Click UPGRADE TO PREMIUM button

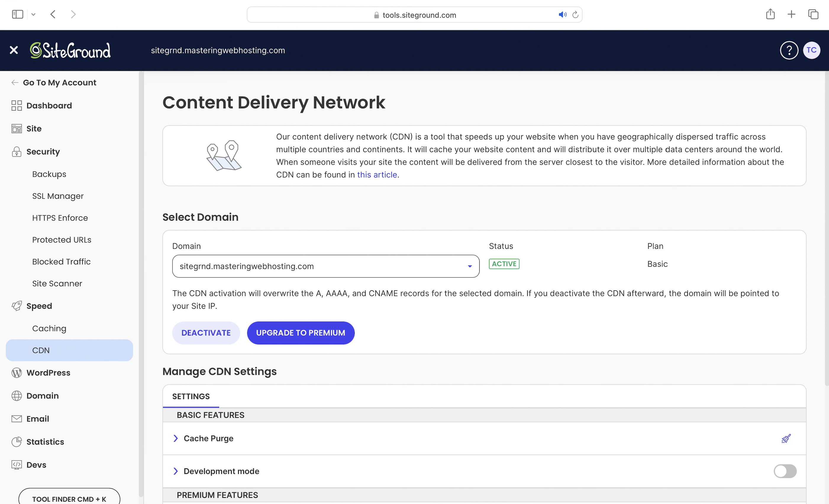click(300, 333)
